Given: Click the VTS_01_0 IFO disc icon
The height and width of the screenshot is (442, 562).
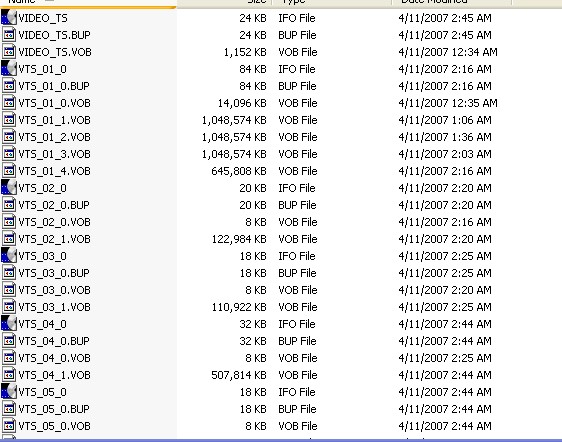Looking at the screenshot, I should tap(9, 68).
